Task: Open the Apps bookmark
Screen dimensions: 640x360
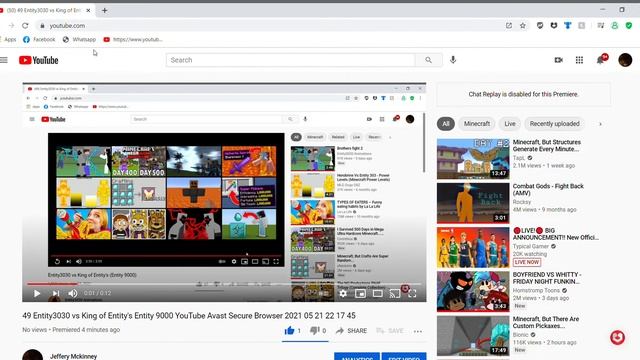Action: [x=8, y=40]
